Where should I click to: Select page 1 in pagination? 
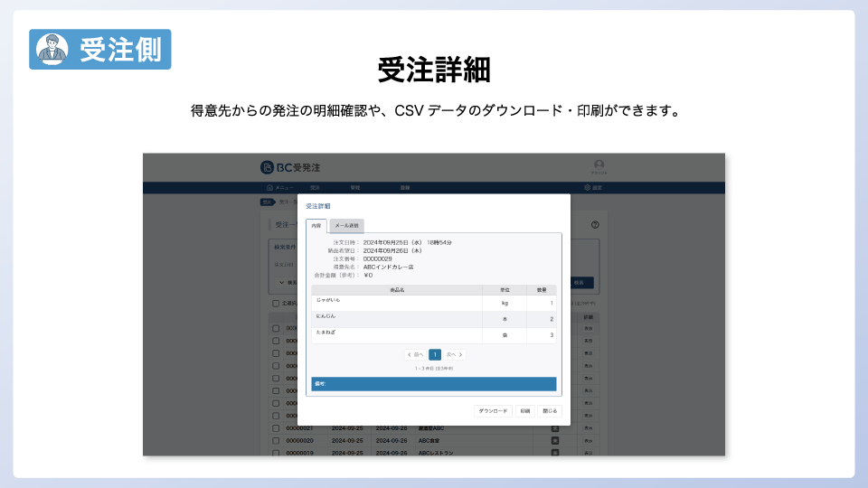435,354
